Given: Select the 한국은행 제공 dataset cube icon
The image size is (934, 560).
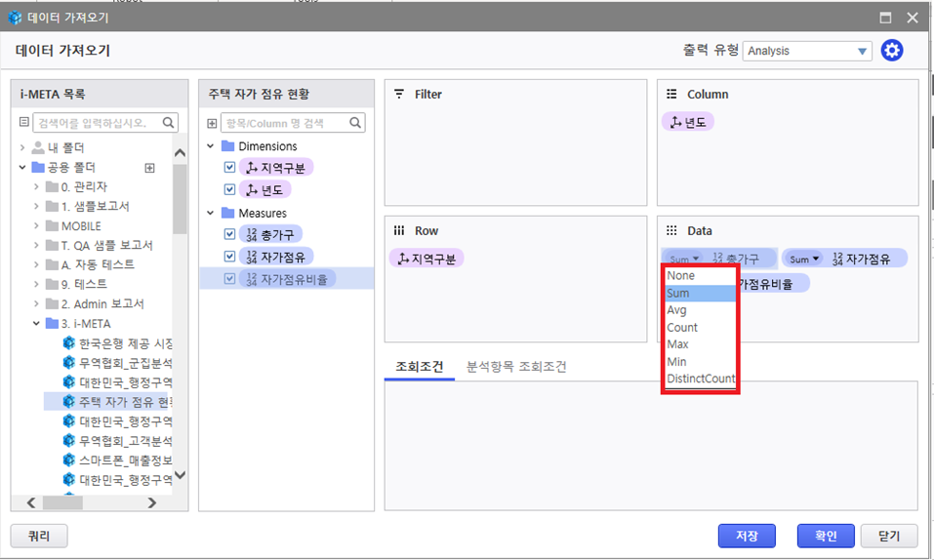Looking at the screenshot, I should tap(68, 342).
